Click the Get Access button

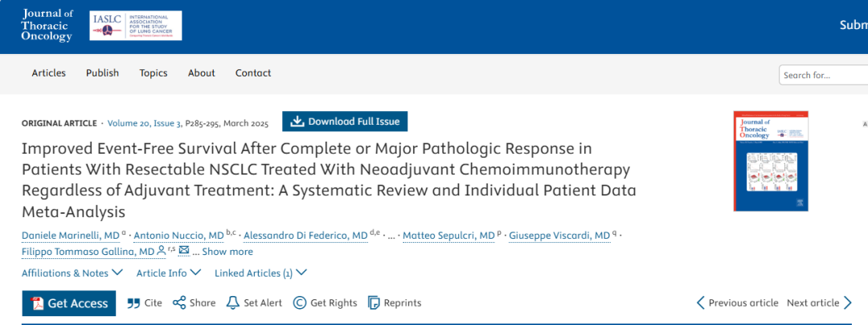pos(69,302)
